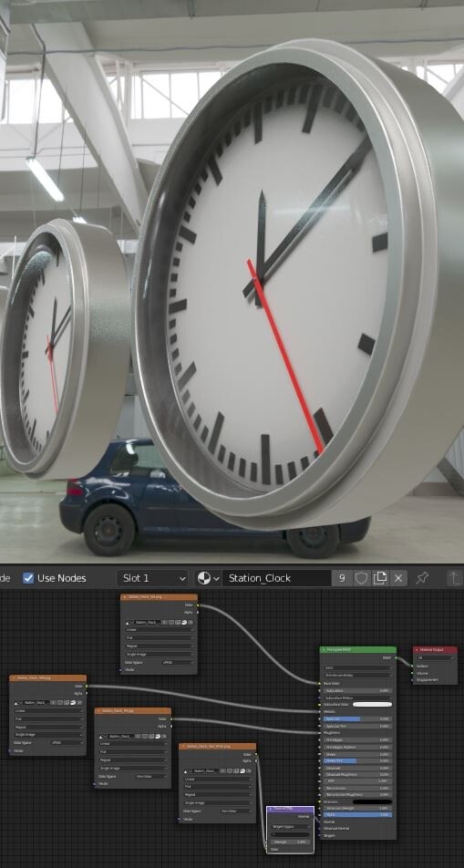The image size is (464, 868).
Task: Toggle the pin icon in node editor header
Action: [422, 578]
